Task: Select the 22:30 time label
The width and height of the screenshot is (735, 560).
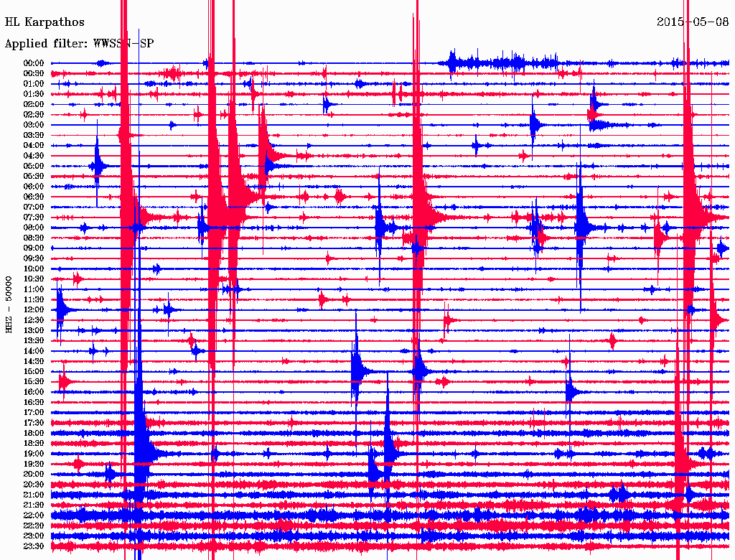Action: click(x=34, y=526)
